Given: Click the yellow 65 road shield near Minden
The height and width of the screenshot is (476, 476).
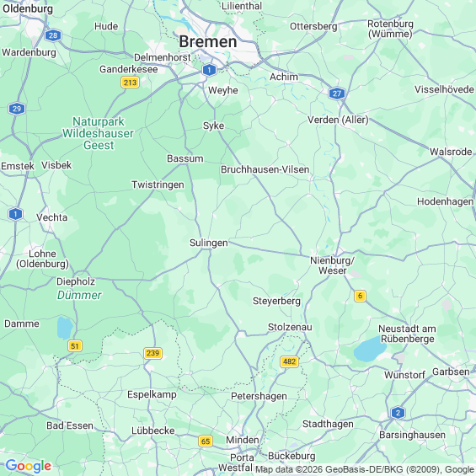Looking at the screenshot, I should tap(206, 441).
